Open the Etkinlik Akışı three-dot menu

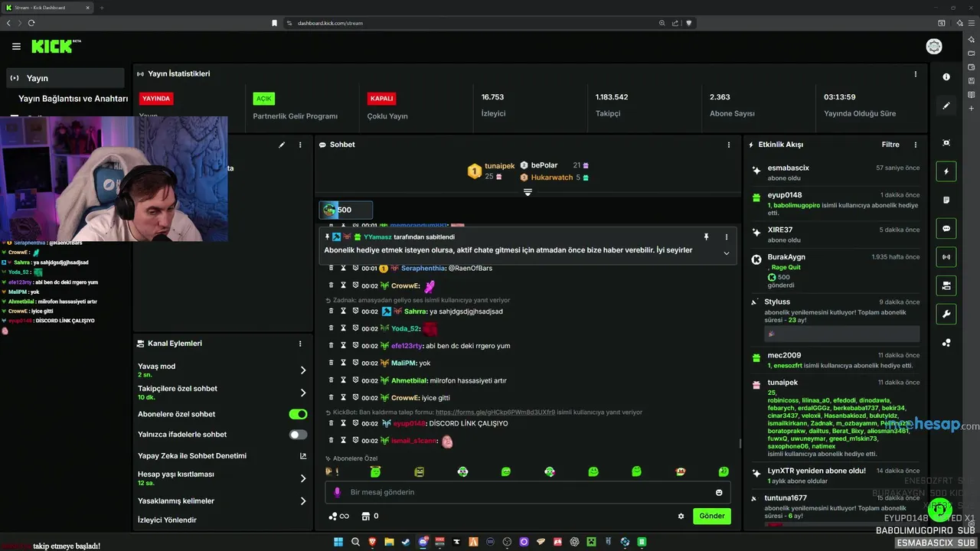click(x=915, y=145)
